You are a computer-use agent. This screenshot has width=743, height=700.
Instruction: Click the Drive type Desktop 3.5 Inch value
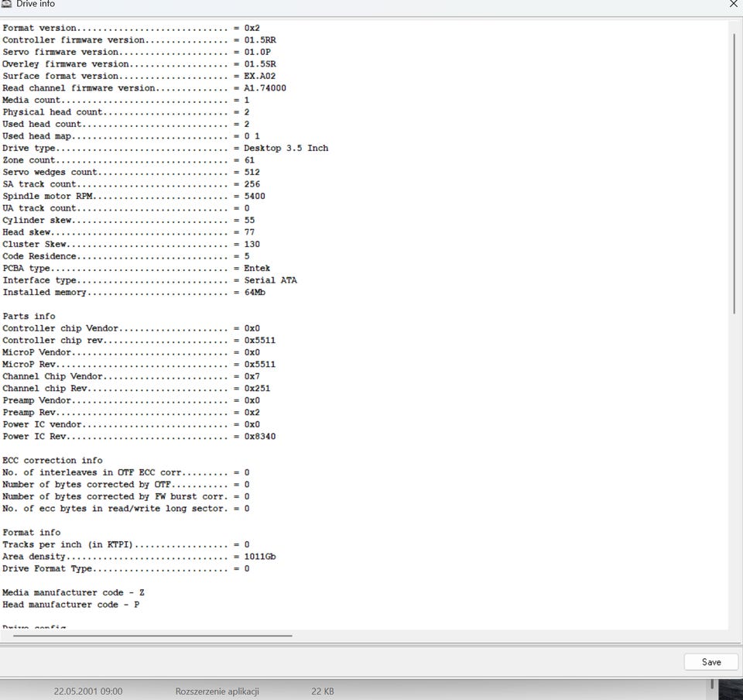coord(286,148)
